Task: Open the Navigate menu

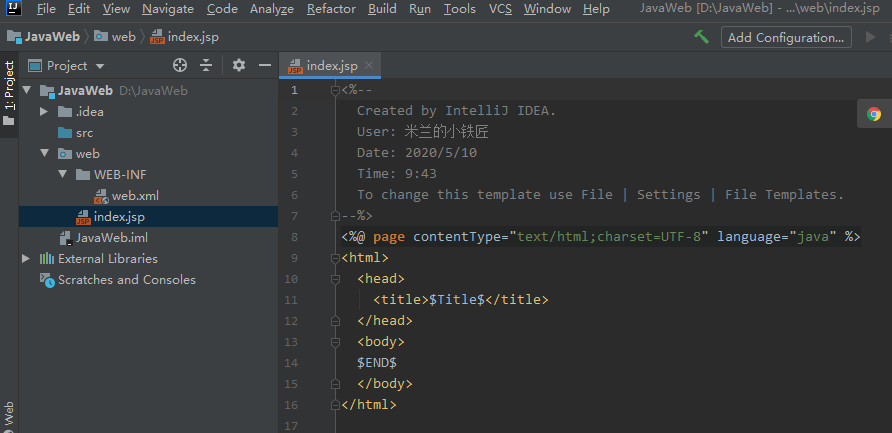Action: pos(168,9)
